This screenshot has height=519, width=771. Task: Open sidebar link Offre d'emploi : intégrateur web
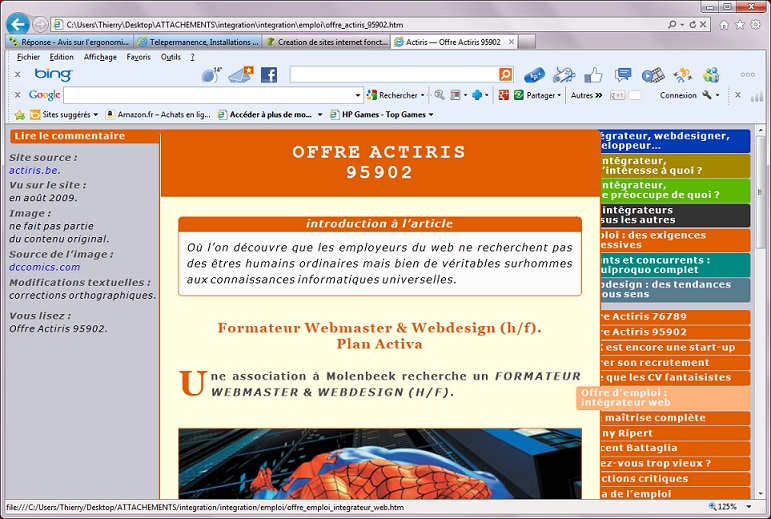coord(664,398)
